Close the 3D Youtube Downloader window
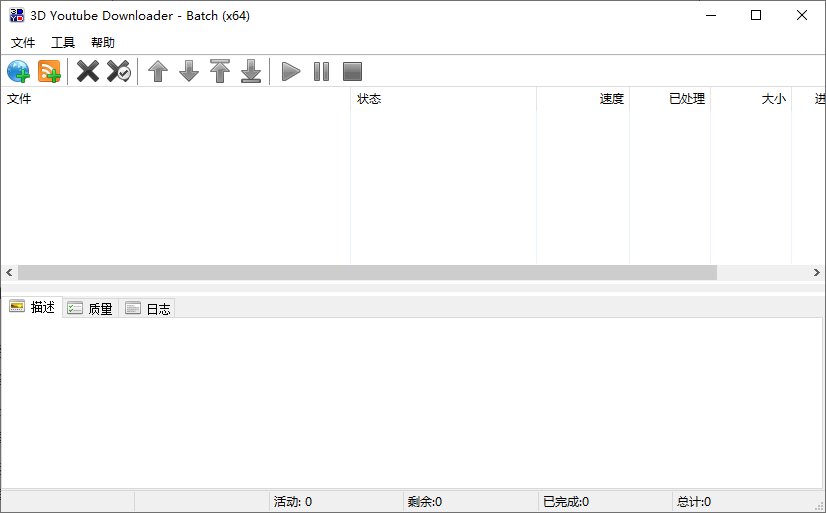This screenshot has height=513, width=826. (x=802, y=15)
